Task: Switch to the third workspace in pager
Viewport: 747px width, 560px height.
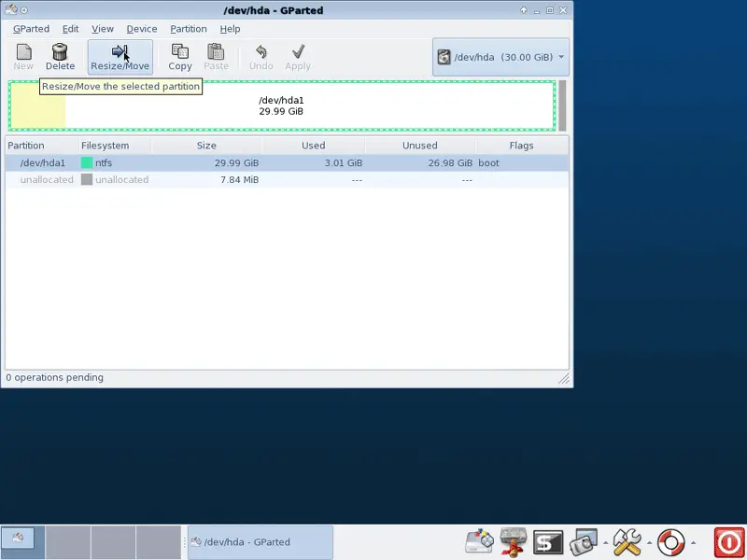Action: 113,542
